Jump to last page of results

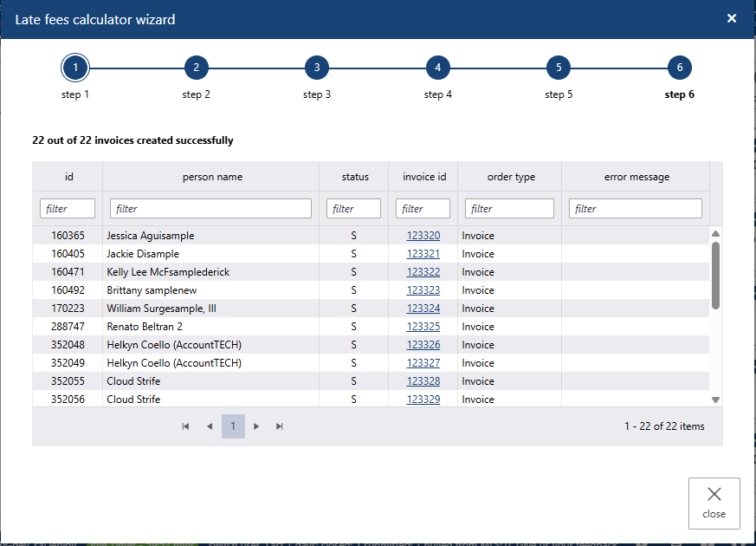pos(280,426)
